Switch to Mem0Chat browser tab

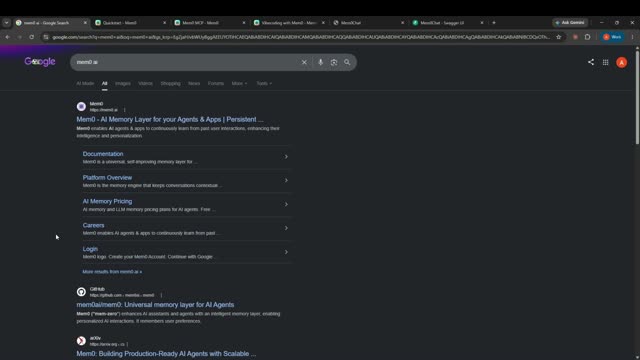pyautogui.click(x=369, y=23)
